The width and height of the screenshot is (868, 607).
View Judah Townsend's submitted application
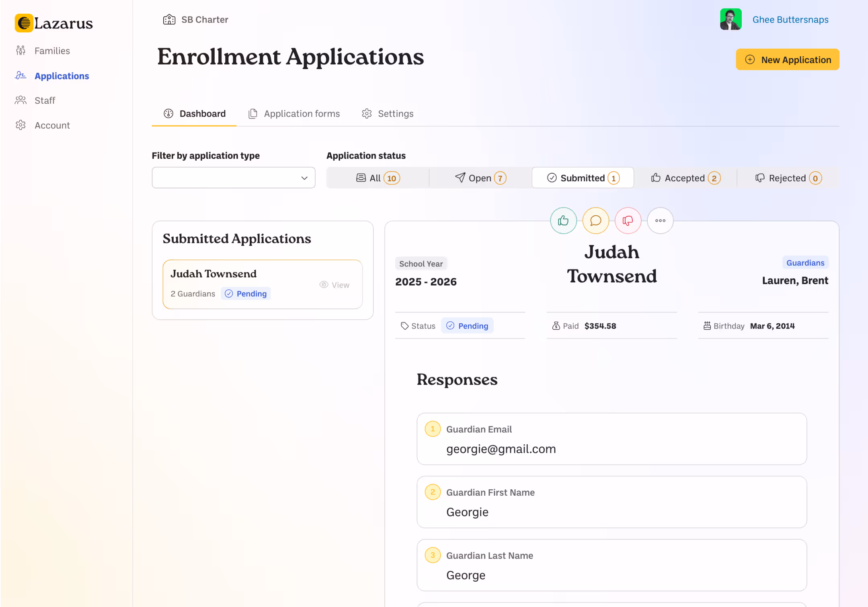click(x=335, y=284)
